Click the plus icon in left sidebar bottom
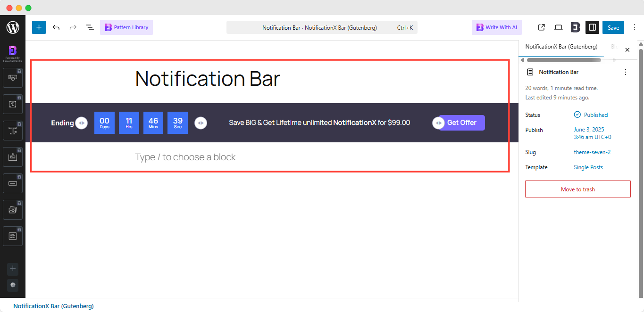Screen dimensions: 644x312 click(x=13, y=269)
